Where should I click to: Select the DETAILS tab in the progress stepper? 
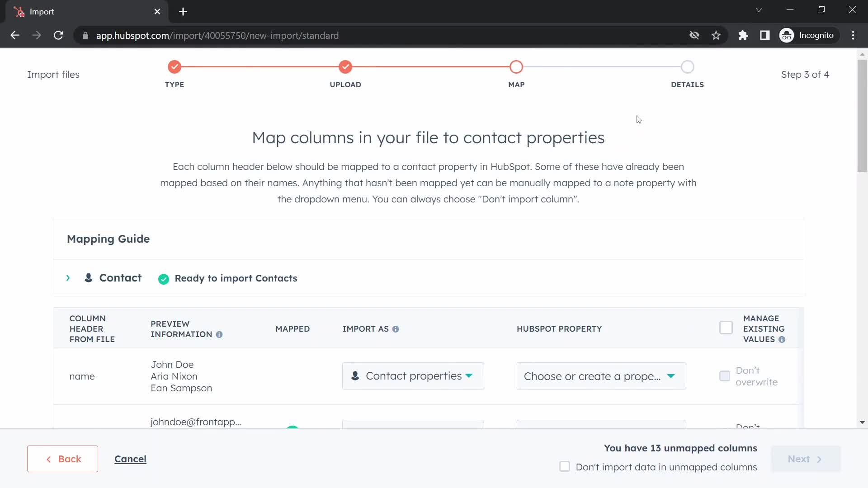click(687, 67)
